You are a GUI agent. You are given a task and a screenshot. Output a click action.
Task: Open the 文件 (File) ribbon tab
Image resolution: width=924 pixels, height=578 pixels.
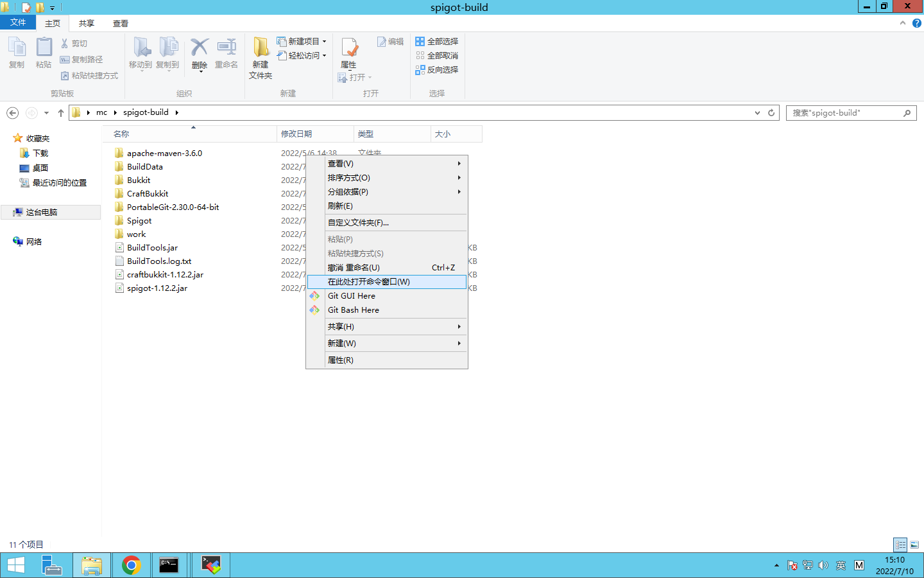pyautogui.click(x=18, y=22)
